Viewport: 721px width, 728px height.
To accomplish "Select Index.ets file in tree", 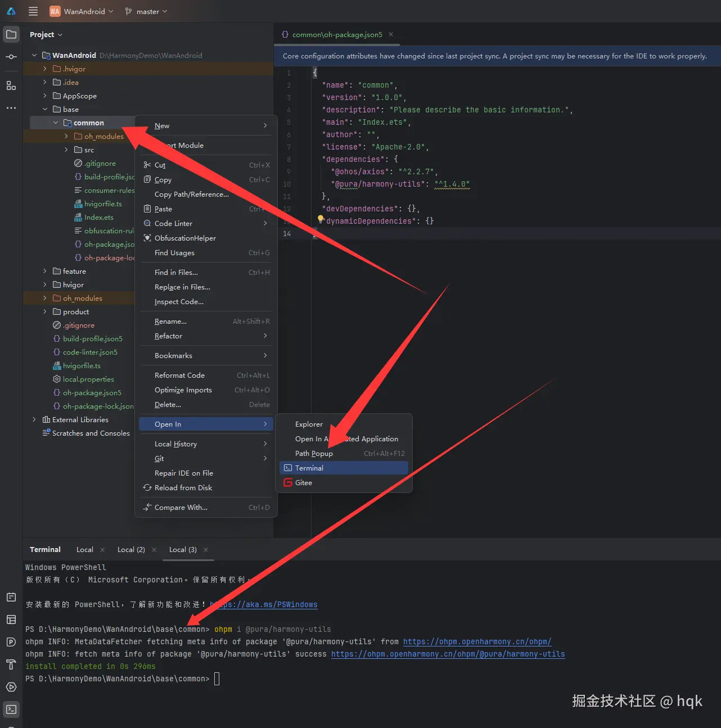I will [98, 217].
